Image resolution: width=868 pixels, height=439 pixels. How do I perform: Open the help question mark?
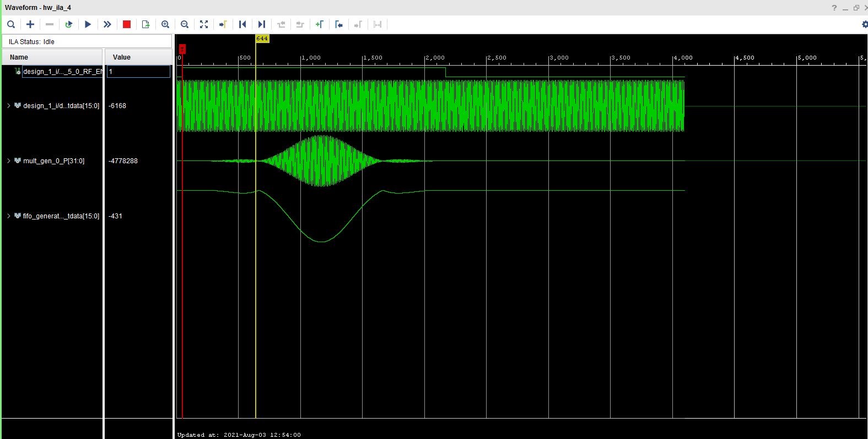click(834, 8)
